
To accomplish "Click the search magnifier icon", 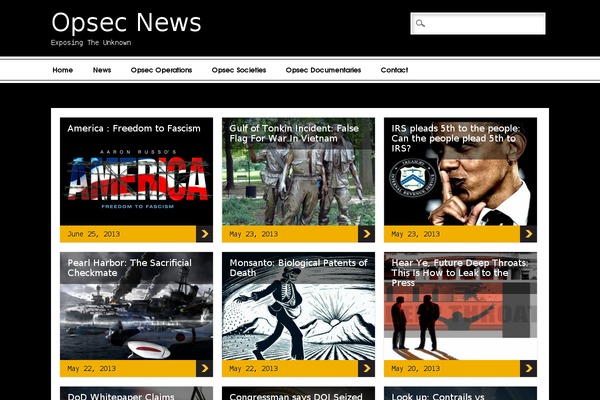I will pos(420,23).
